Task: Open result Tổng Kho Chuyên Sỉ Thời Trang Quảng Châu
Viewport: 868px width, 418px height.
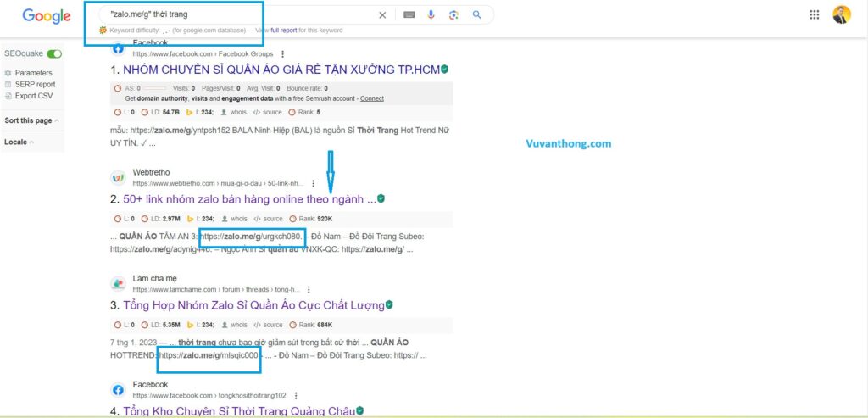Action: pyautogui.click(x=238, y=411)
